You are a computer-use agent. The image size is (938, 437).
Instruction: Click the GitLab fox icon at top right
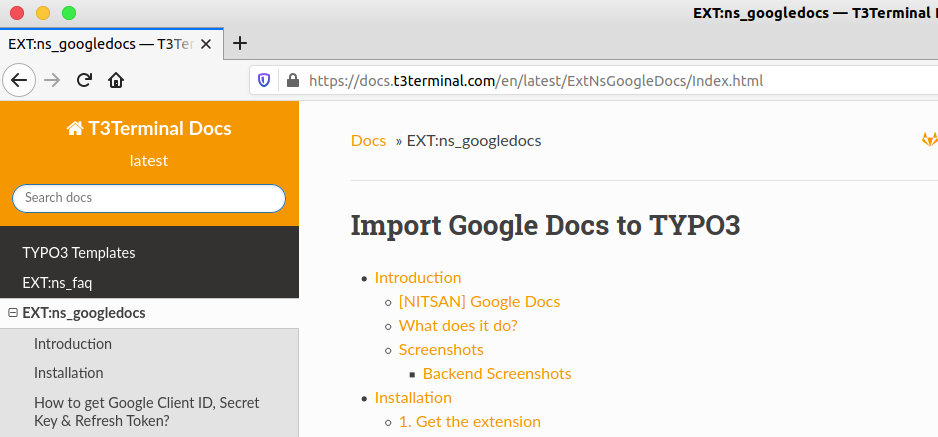930,140
